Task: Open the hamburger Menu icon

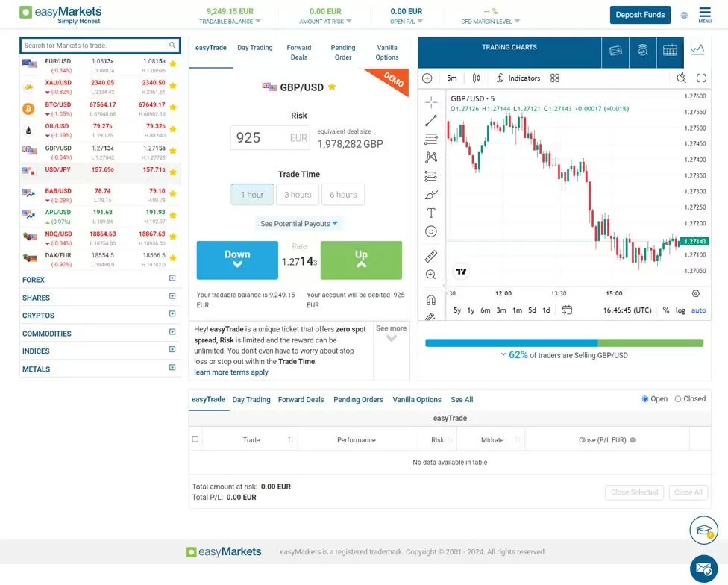Action: tap(705, 14)
